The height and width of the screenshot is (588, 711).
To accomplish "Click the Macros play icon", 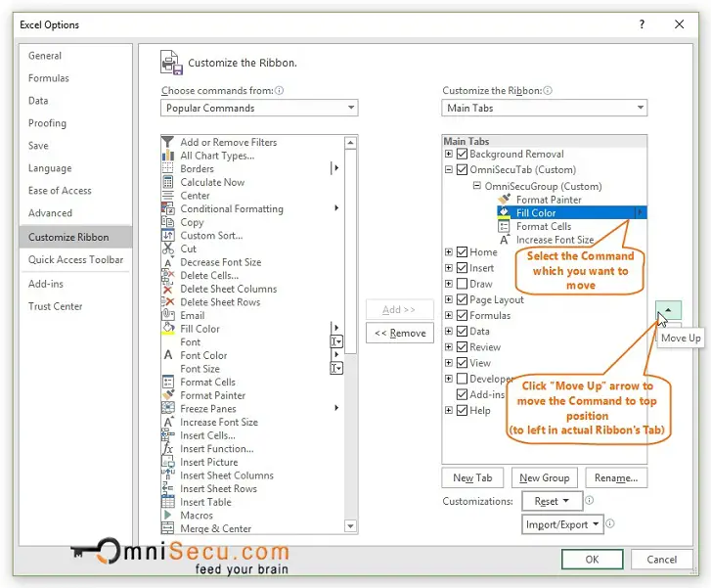I will click(x=168, y=515).
